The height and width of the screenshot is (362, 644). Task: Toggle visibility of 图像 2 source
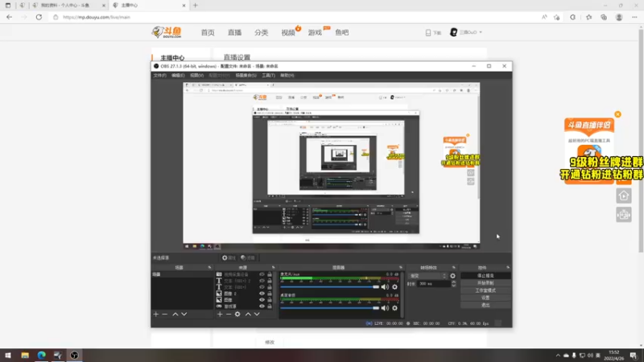click(262, 294)
